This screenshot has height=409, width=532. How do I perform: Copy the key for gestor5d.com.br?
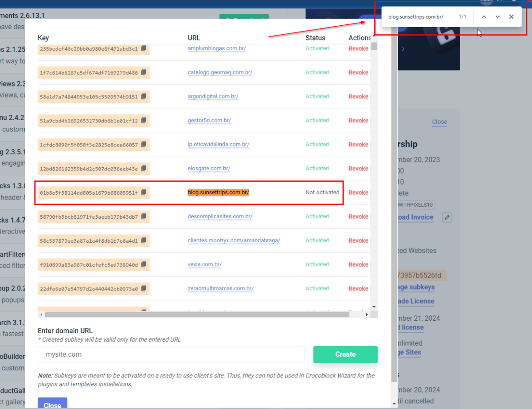(144, 120)
